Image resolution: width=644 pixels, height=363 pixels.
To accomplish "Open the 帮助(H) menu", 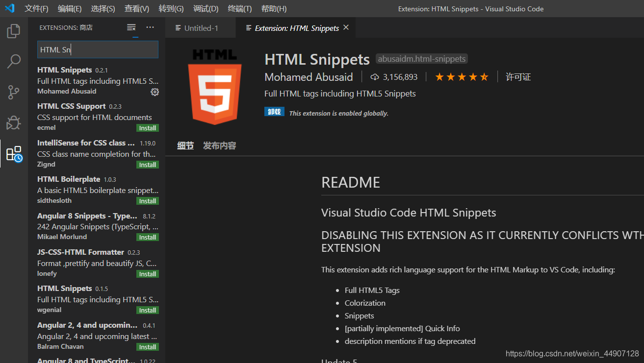I will [274, 9].
